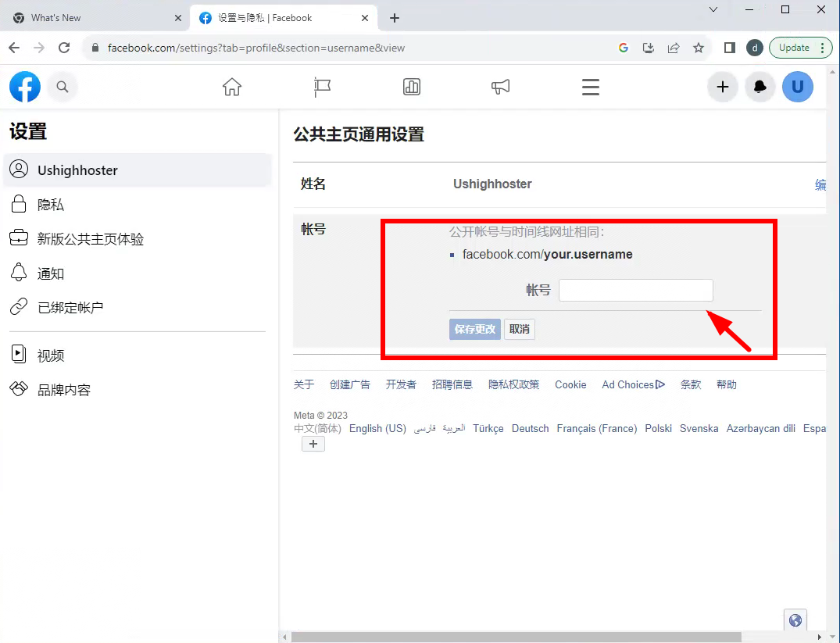Click the Facebook logo icon
Viewport: 840px width, 643px height.
point(24,87)
